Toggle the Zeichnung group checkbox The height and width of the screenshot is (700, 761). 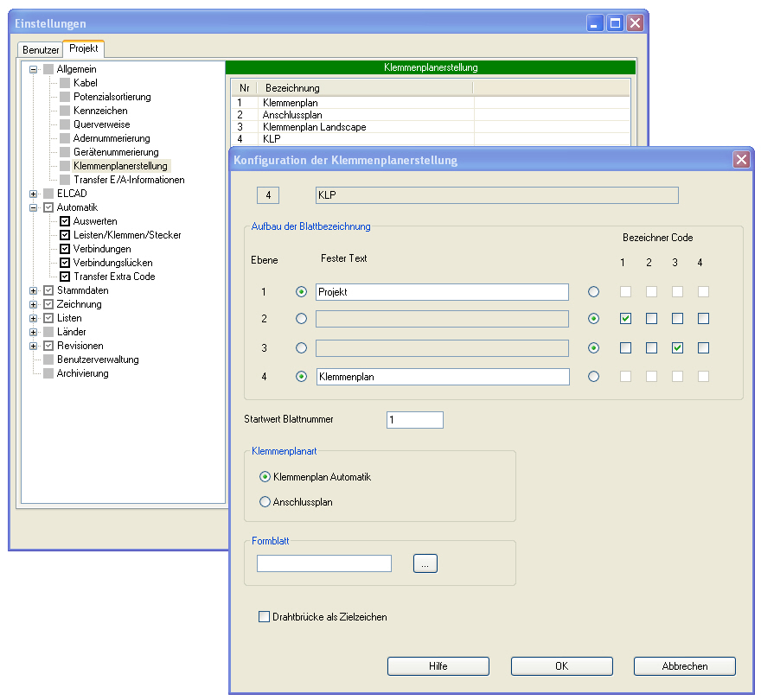pos(48,305)
